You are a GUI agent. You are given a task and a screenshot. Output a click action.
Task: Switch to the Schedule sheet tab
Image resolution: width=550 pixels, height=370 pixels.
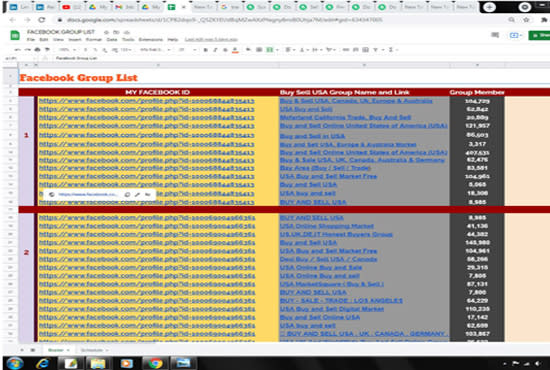94,350
